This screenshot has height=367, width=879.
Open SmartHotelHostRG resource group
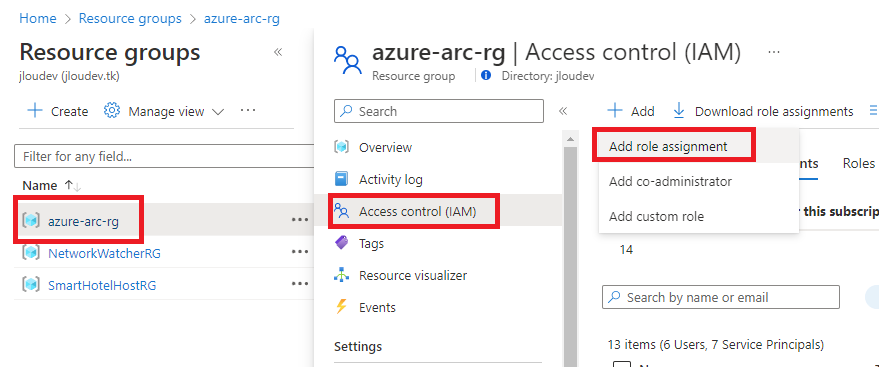[102, 285]
